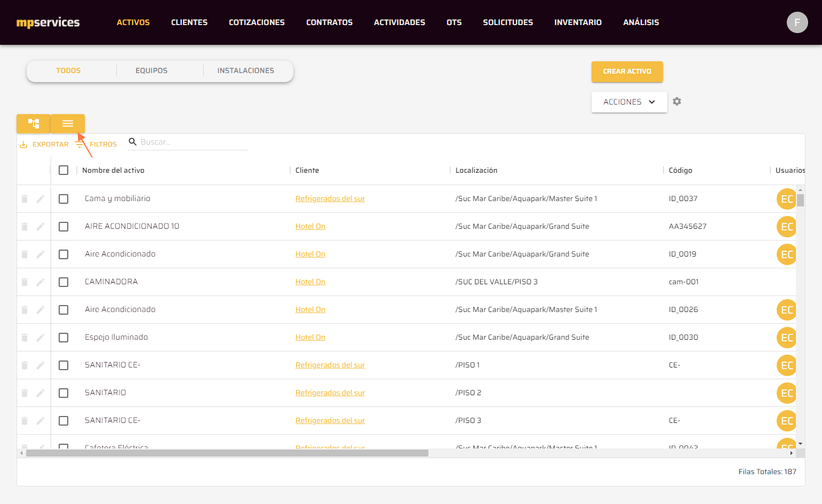
Task: Select the Todos tab
Action: pyautogui.click(x=68, y=70)
